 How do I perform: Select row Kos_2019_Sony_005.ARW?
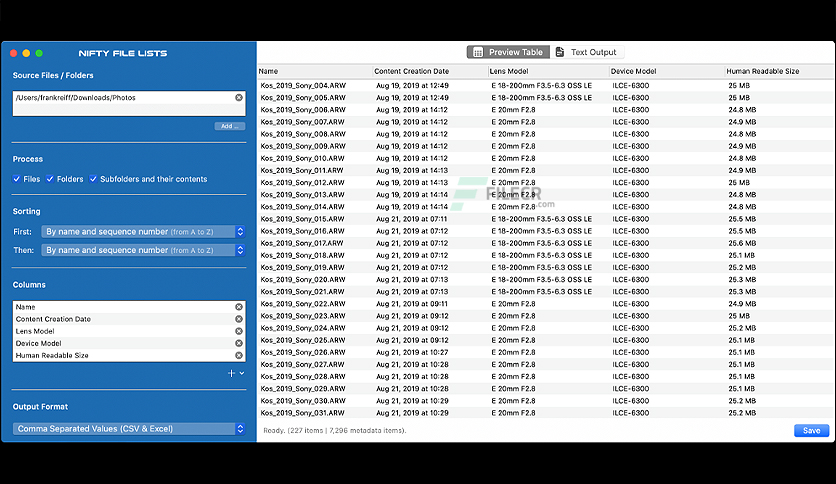[x=546, y=98]
